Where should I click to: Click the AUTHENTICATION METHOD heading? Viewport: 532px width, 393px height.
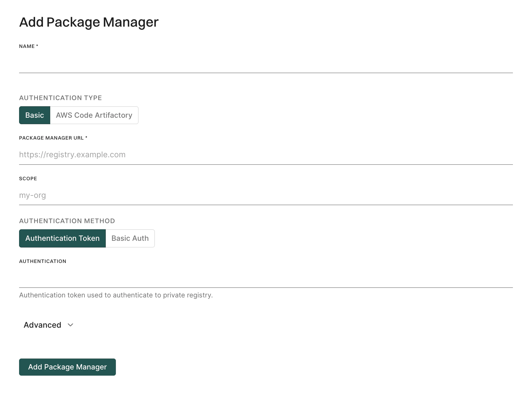[67, 221]
